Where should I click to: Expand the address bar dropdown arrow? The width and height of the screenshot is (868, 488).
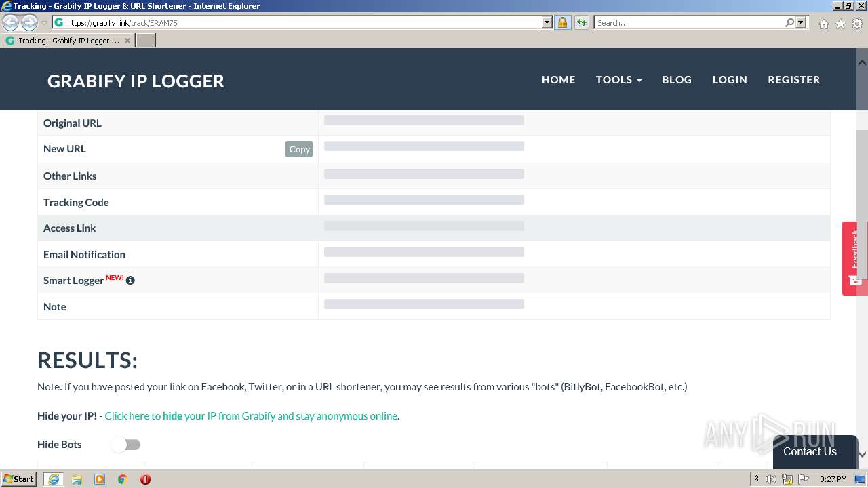click(x=547, y=22)
